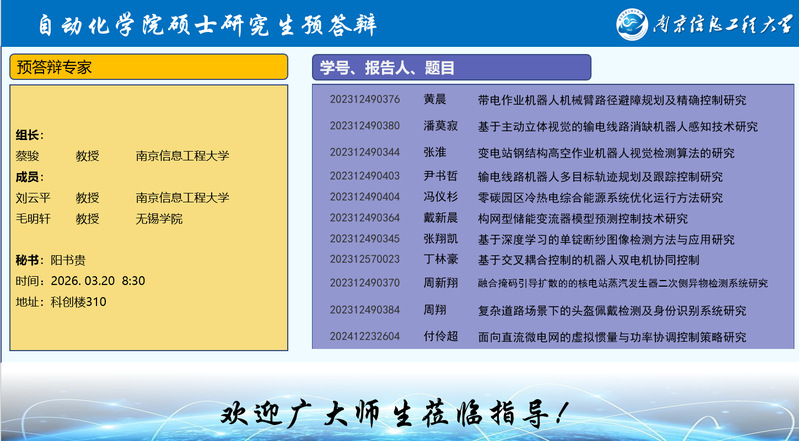Click group leader name 蔡骏
Viewport: 799px width, 441px height.
pyautogui.click(x=27, y=156)
